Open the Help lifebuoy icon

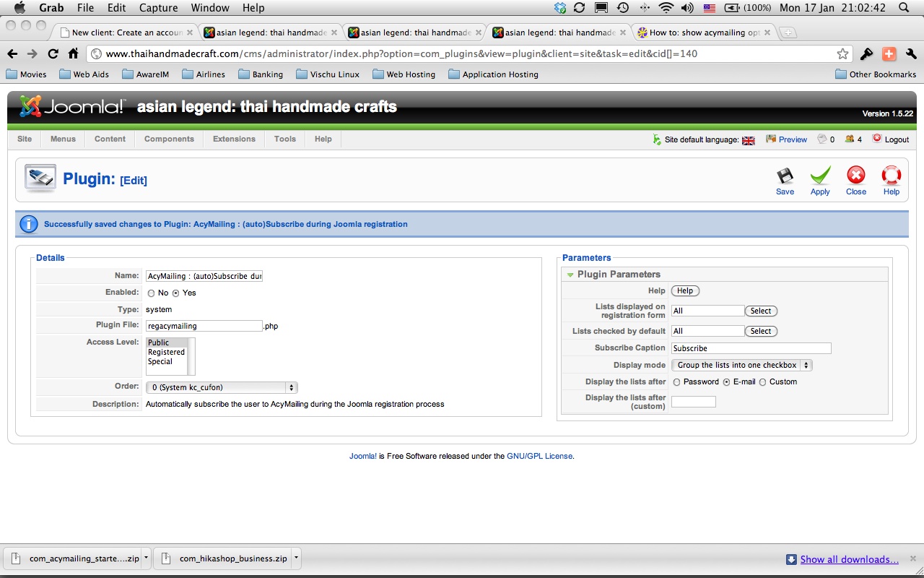(892, 176)
